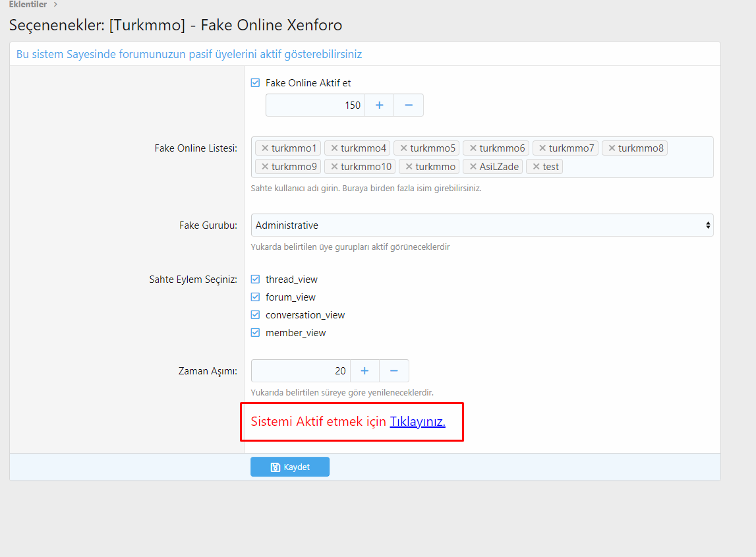Remove the test tag from list
Image resolution: width=756 pixels, height=557 pixels.
tap(536, 167)
